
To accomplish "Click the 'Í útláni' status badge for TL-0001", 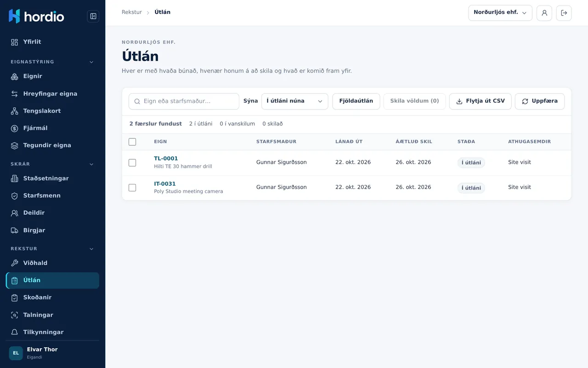I will 471,163.
